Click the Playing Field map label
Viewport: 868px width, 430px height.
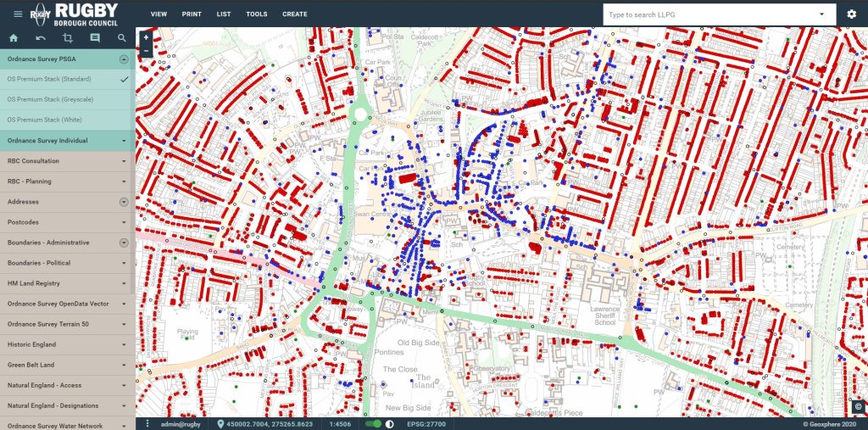pyautogui.click(x=187, y=335)
